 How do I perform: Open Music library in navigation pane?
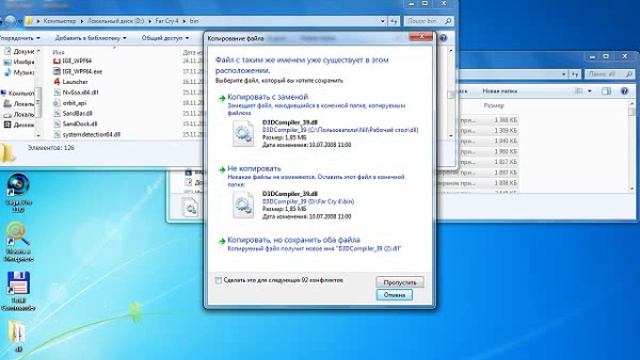pos(19,73)
